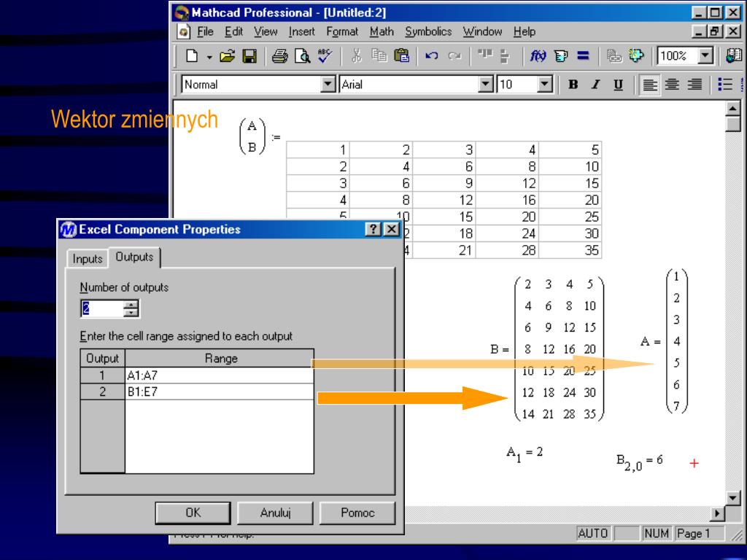Click the horizontal scrollbar right arrow
The width and height of the screenshot is (747, 560).
[x=716, y=513]
